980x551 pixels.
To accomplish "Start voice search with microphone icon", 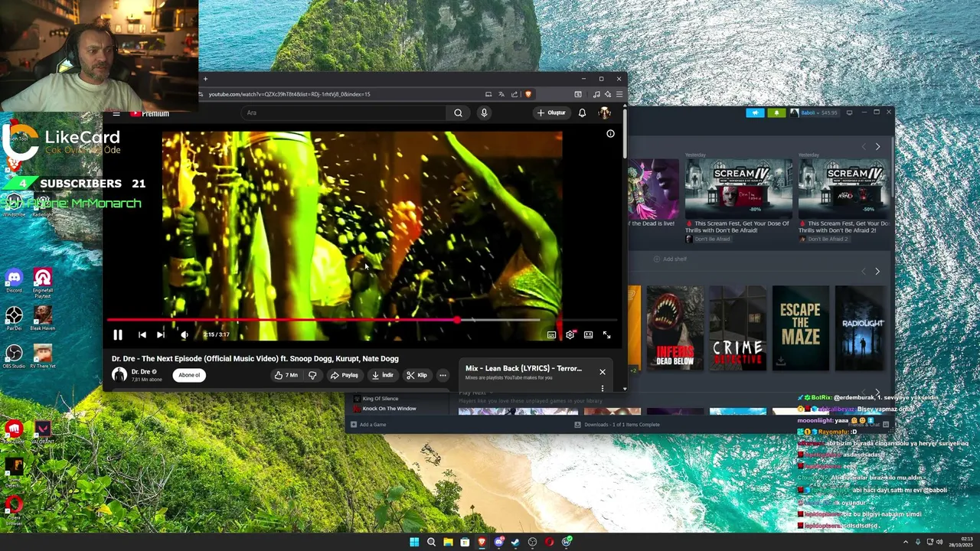I will 484,112.
